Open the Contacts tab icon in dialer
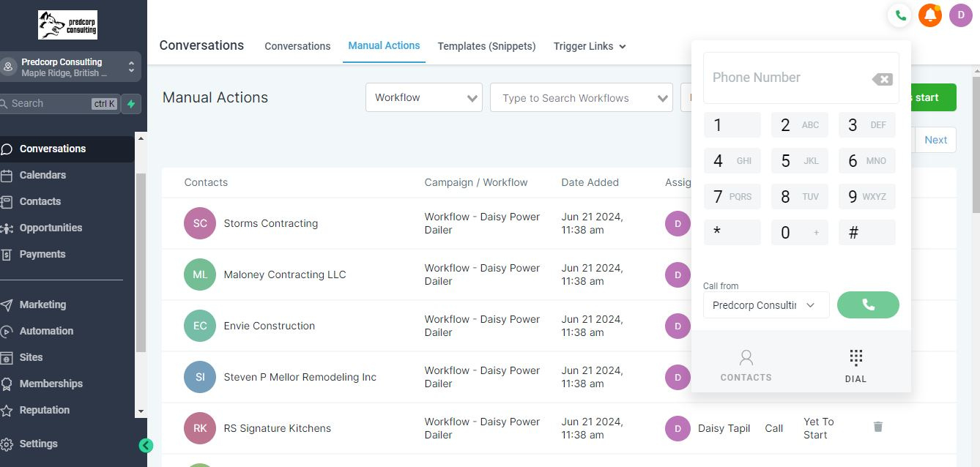 tap(746, 365)
